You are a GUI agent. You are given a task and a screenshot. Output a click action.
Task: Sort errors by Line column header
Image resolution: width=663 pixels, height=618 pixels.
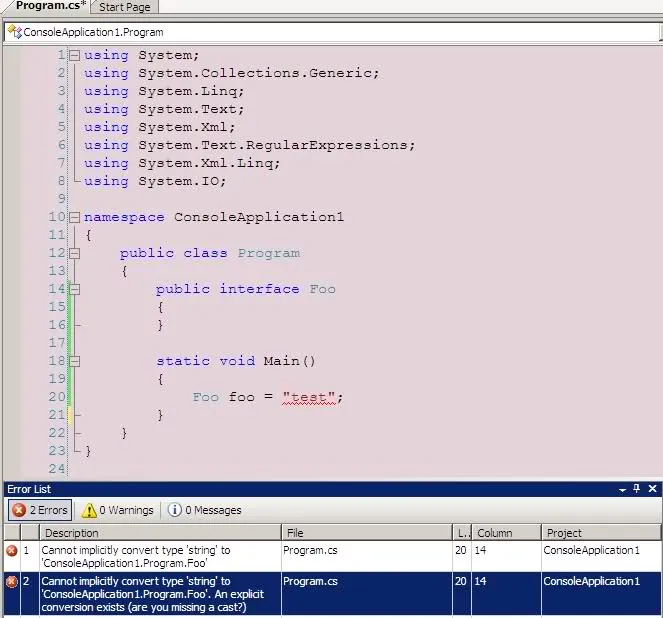[x=462, y=533]
